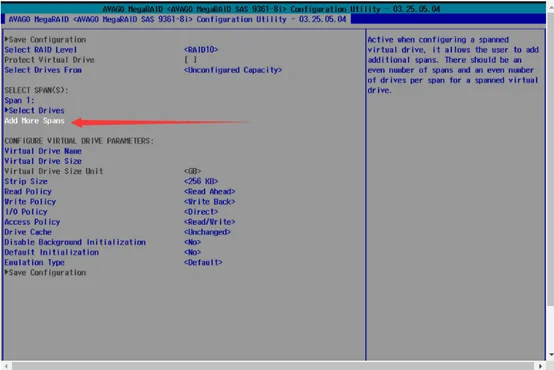Select the RAID Level label
The image size is (554, 370).
pos(40,50)
